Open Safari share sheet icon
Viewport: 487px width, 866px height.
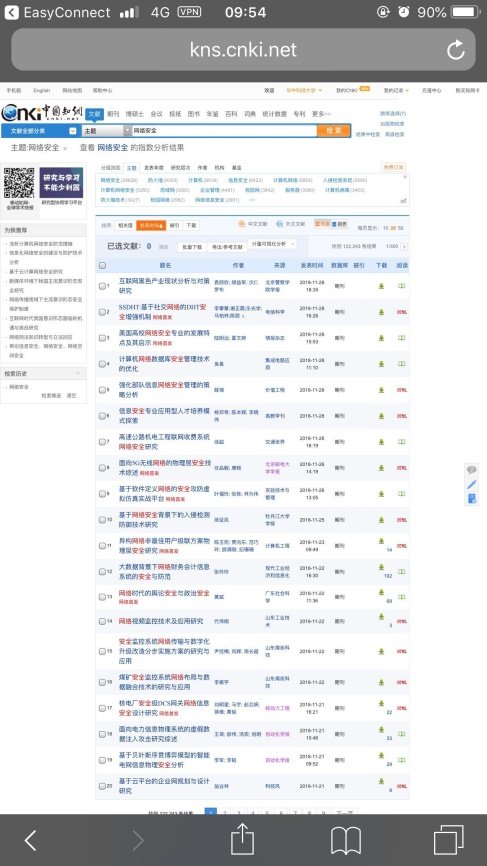(x=242, y=839)
